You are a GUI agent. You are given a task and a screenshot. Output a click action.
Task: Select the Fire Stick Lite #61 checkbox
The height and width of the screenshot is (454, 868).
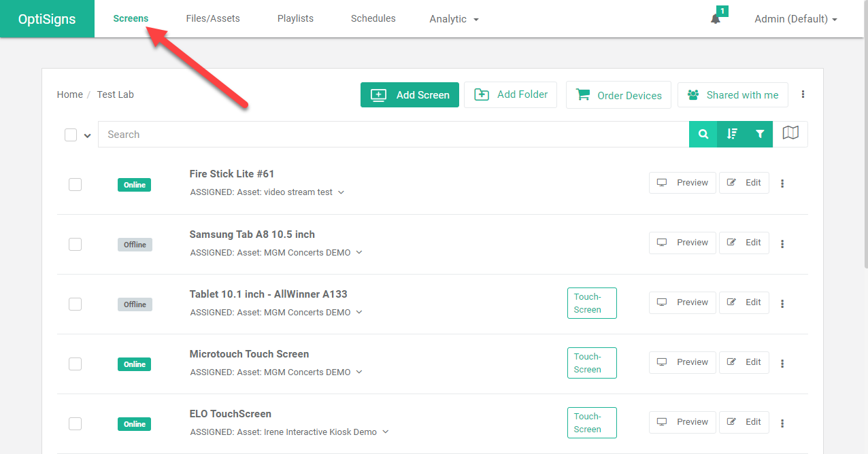coord(75,184)
